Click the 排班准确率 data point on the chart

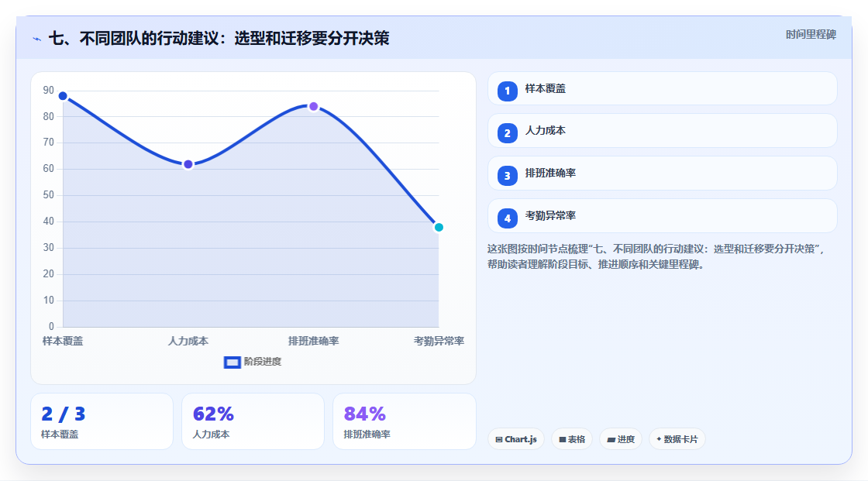(x=313, y=106)
